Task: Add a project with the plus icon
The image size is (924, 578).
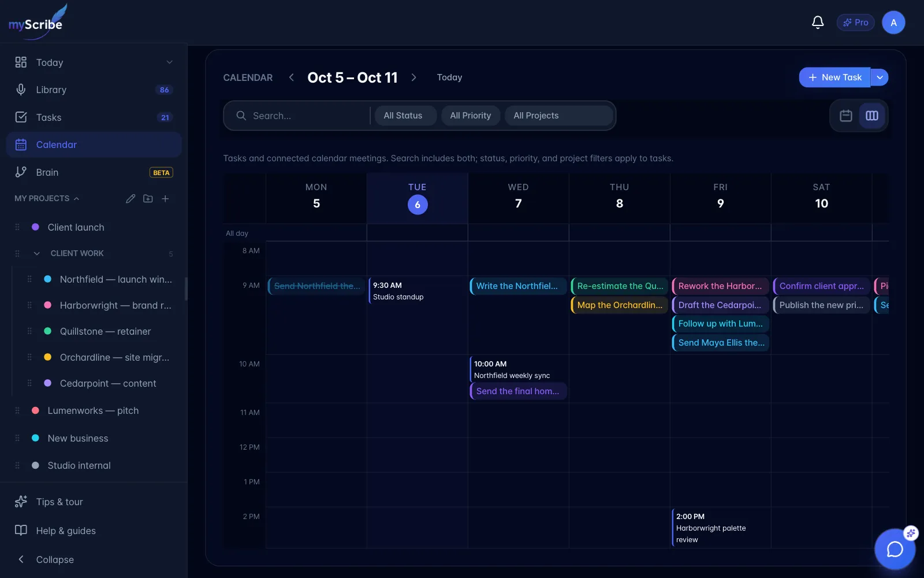Action: (165, 198)
